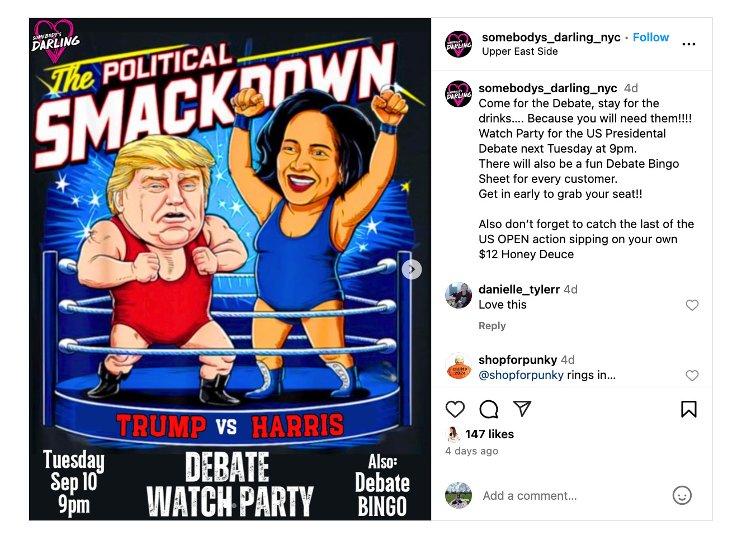Save the post with the bookmark icon
The image size is (756, 540).
(x=688, y=409)
